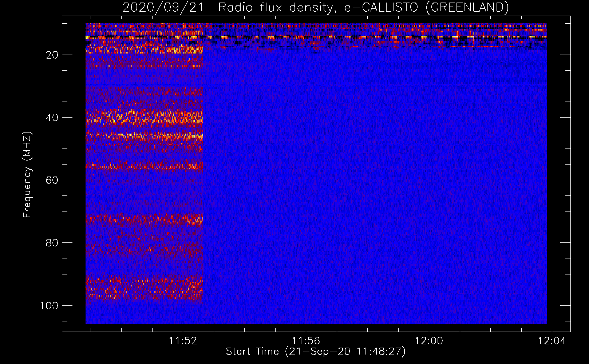Image resolution: width=589 pixels, height=364 pixels.
Task: Click the '20' frequency tick label
Action: [x=52, y=55]
